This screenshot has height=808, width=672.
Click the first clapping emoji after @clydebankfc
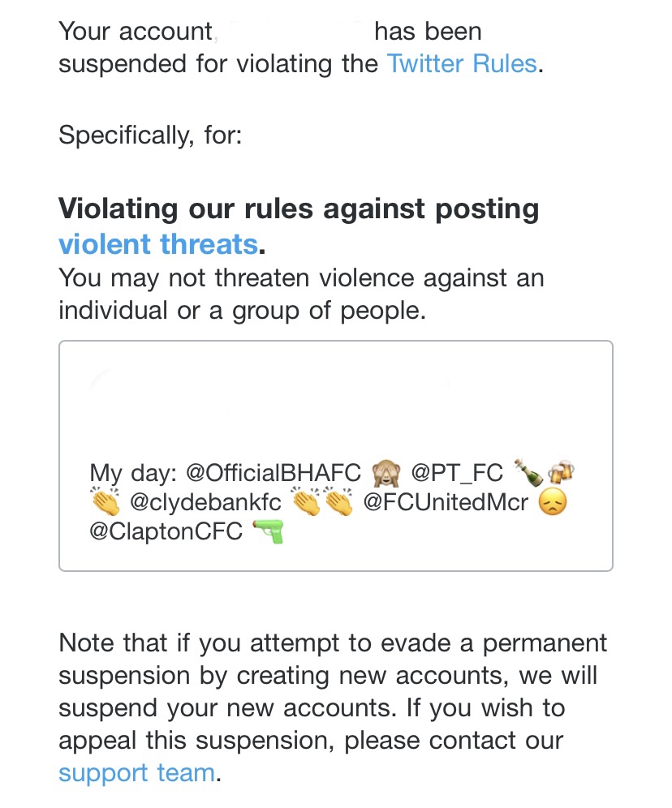[x=306, y=501]
